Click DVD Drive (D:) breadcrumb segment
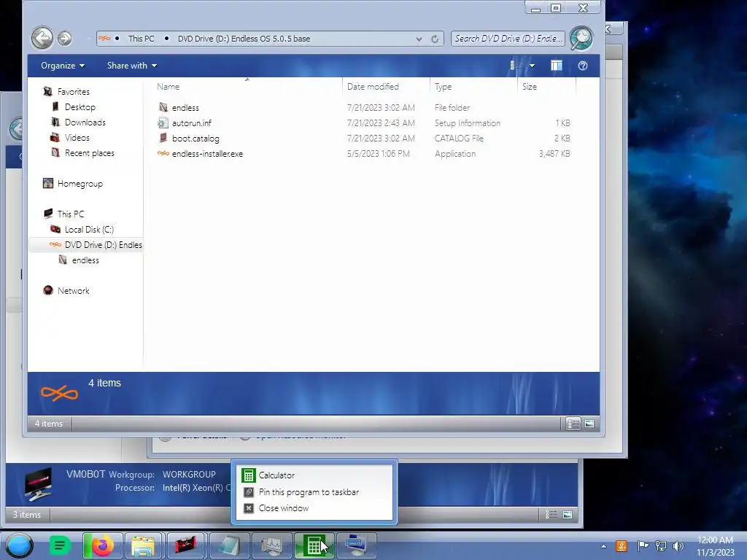The width and height of the screenshot is (747, 560). (x=244, y=39)
